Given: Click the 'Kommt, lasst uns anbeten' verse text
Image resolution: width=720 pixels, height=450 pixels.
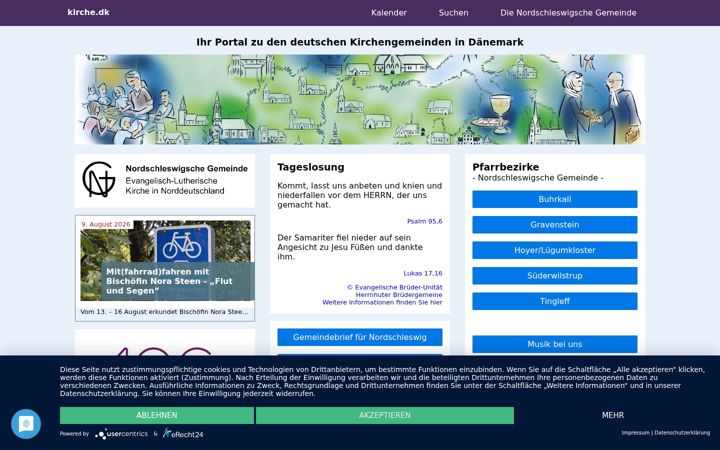Looking at the screenshot, I should tap(360, 195).
